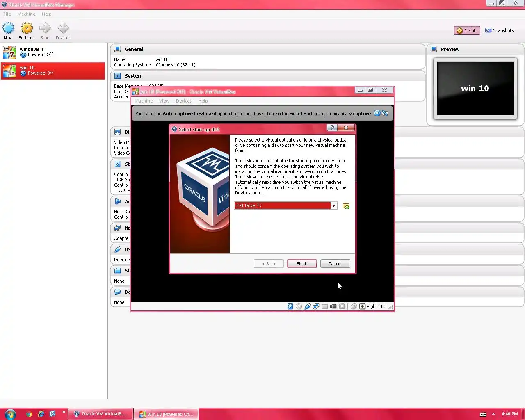This screenshot has width=525, height=420.
Task: Open the File menu in VirtualBox Manager
Action: click(x=7, y=14)
